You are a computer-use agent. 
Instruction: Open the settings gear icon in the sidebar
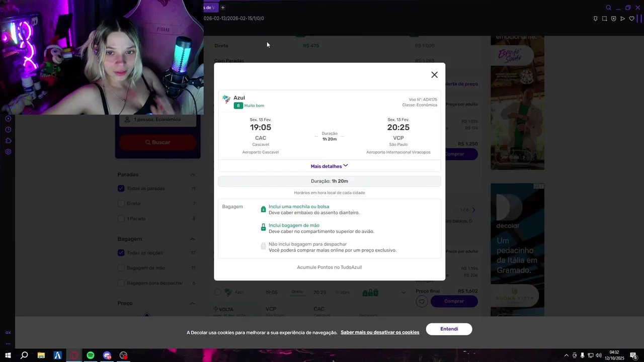click(8, 152)
